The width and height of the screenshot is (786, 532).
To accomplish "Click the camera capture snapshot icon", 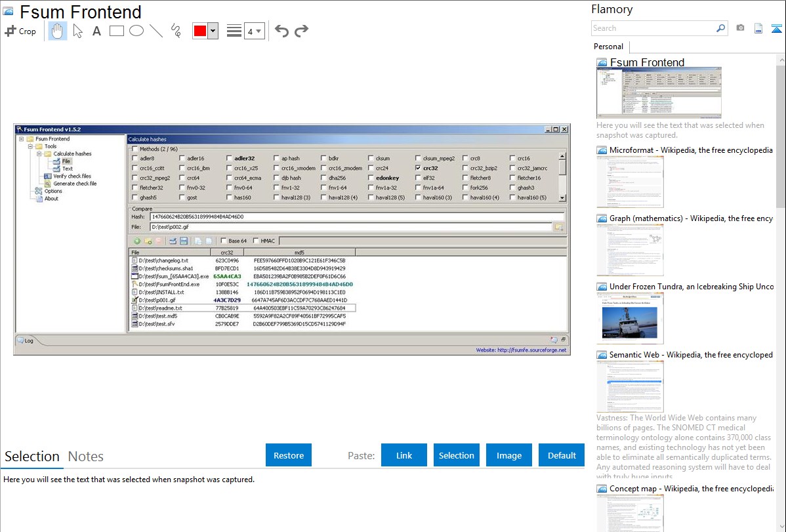I will coord(740,28).
